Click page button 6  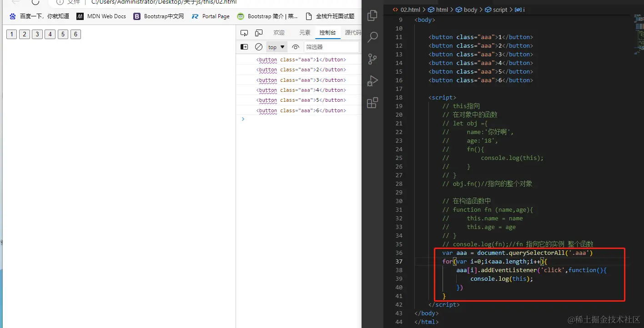pyautogui.click(x=75, y=34)
